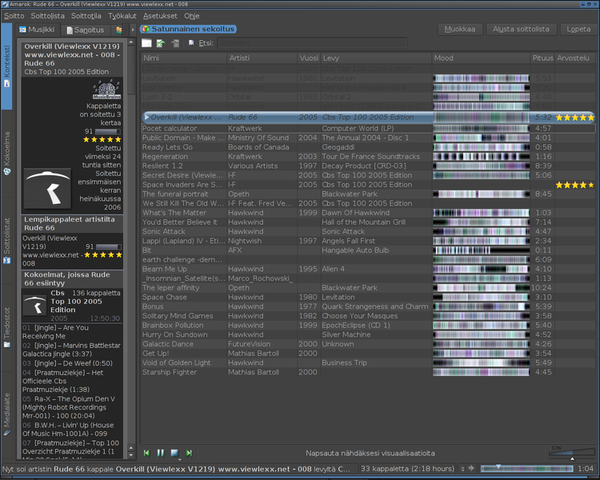The image size is (600, 480).
Task: Click the Muokkaa button
Action: (x=460, y=29)
